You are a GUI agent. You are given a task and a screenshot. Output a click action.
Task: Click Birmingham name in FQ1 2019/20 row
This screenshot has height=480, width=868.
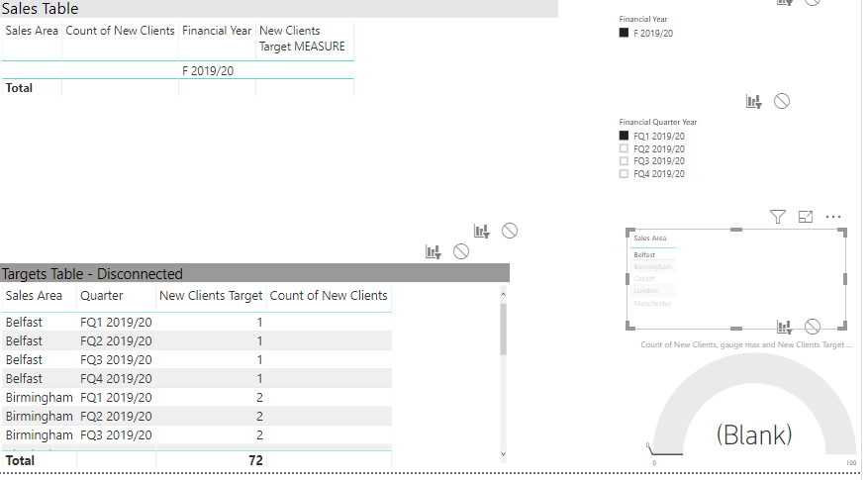click(x=39, y=398)
